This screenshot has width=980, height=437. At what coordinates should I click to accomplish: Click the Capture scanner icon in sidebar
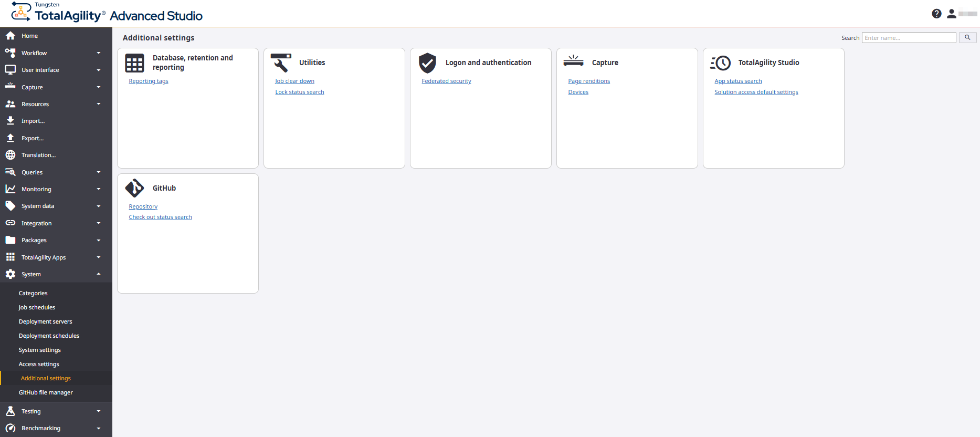tap(10, 87)
